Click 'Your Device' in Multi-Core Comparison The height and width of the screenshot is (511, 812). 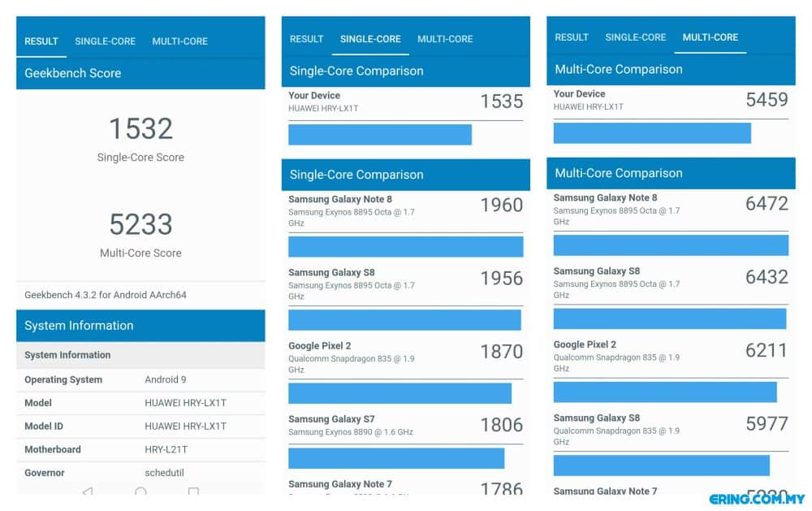(x=580, y=93)
